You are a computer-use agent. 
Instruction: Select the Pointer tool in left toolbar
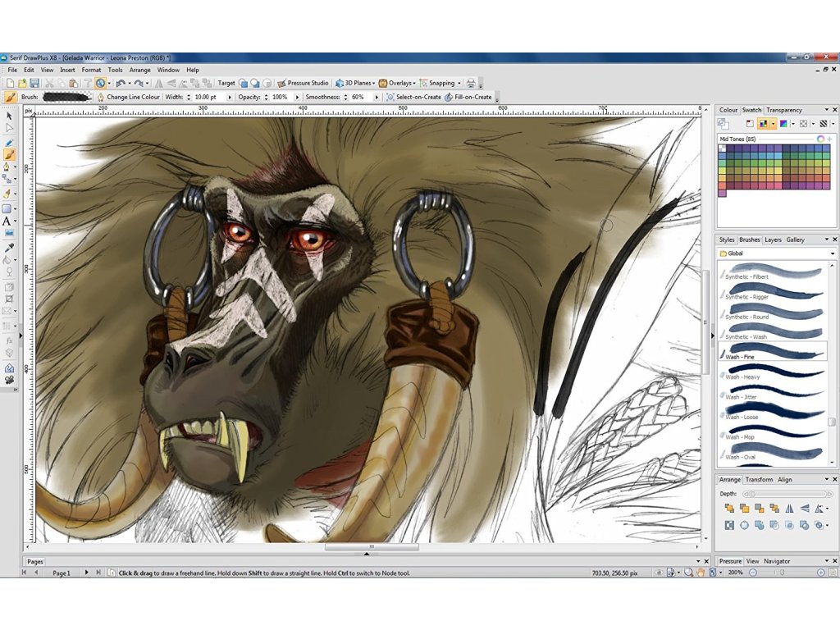tap(9, 116)
